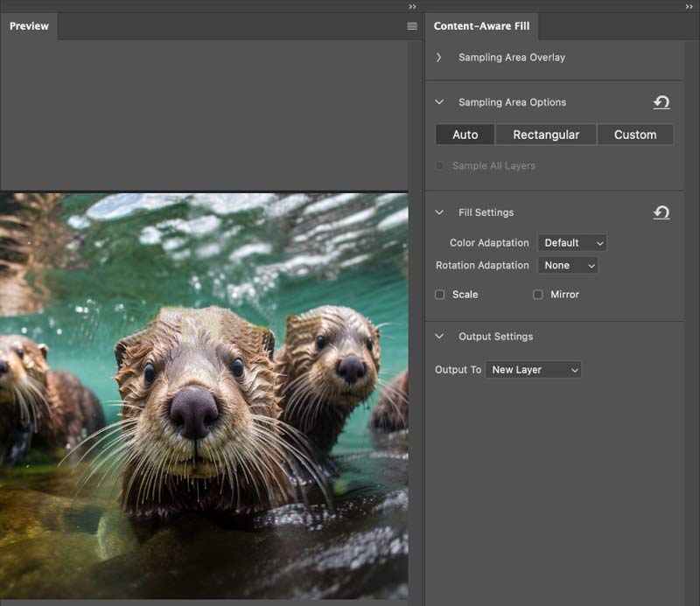700x606 pixels.
Task: Click the Output To label
Action: pos(458,370)
